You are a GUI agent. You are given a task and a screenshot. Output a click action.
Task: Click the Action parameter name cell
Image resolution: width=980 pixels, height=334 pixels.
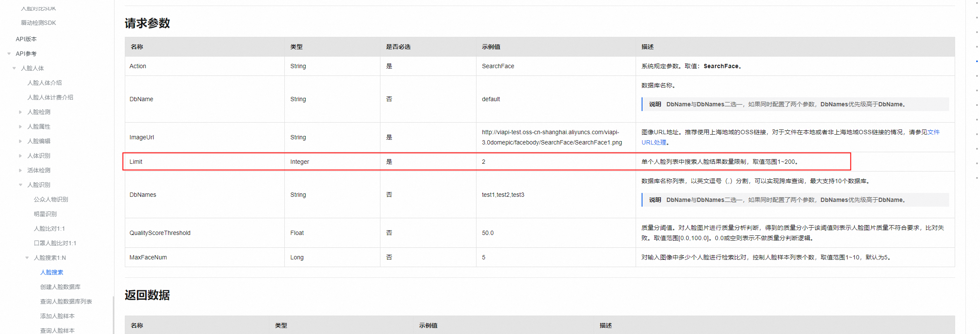(138, 66)
